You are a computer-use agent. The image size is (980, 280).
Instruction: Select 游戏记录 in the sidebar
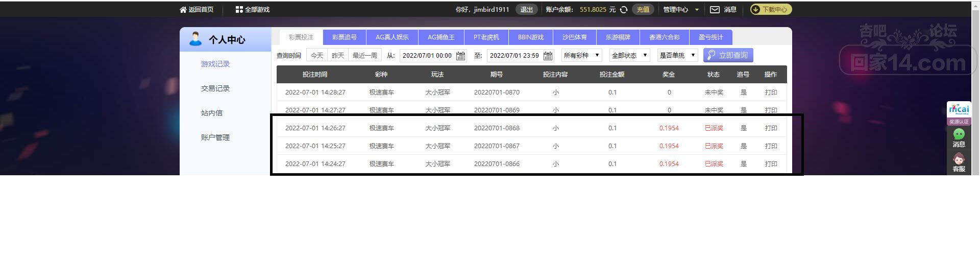pyautogui.click(x=215, y=64)
